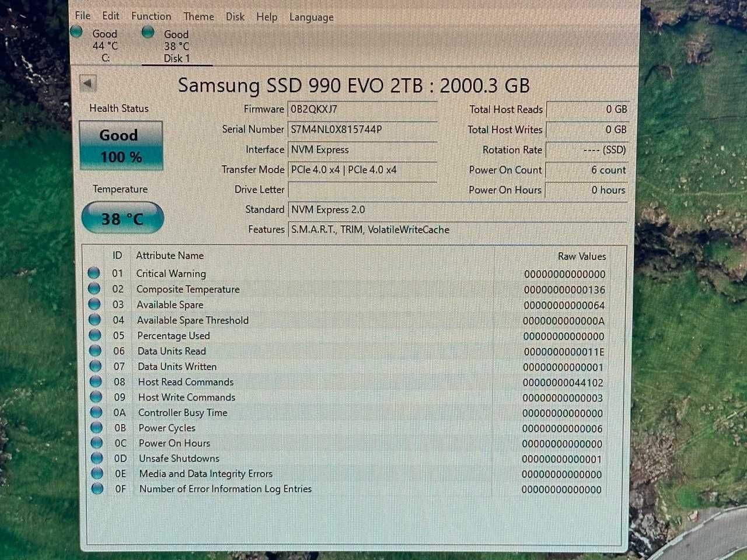Click status orb for Error Information Log Entries
This screenshot has width=747, height=560.
point(97,488)
